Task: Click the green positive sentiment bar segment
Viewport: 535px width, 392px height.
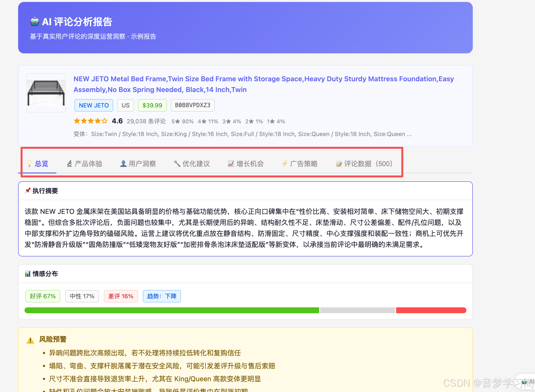Action: point(172,310)
